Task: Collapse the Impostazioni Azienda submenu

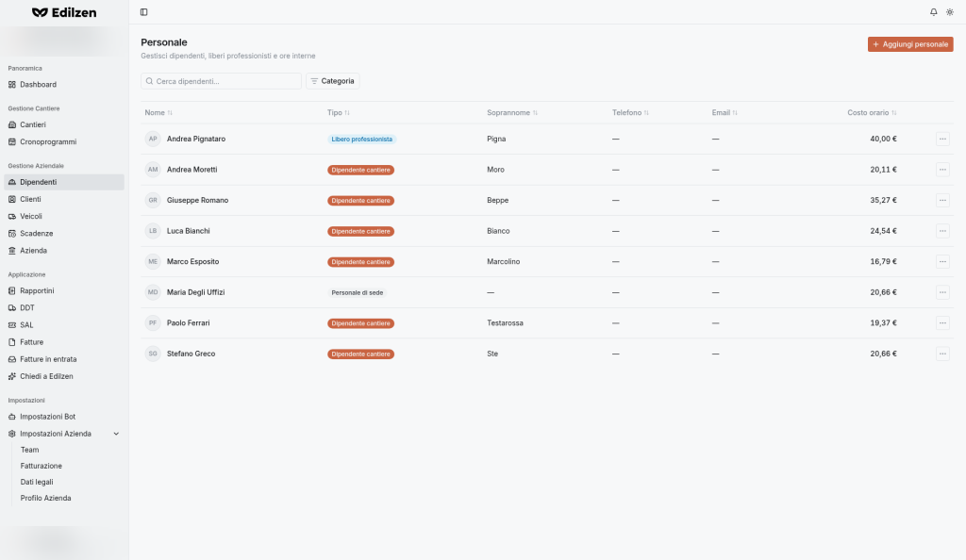Action: [x=64, y=434]
